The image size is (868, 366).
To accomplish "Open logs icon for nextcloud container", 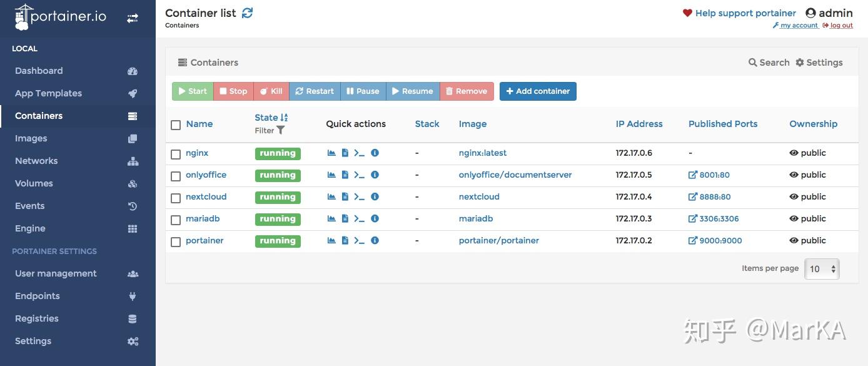I will [x=345, y=196].
